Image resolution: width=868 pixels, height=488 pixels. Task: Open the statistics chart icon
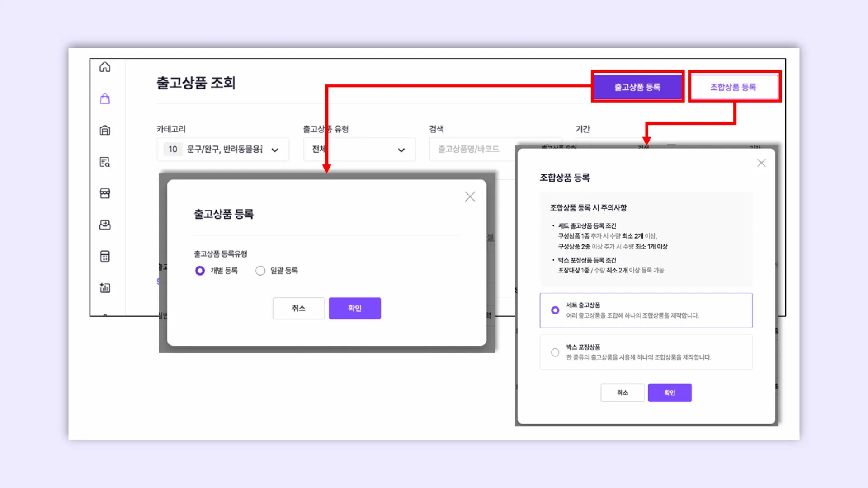pos(105,288)
